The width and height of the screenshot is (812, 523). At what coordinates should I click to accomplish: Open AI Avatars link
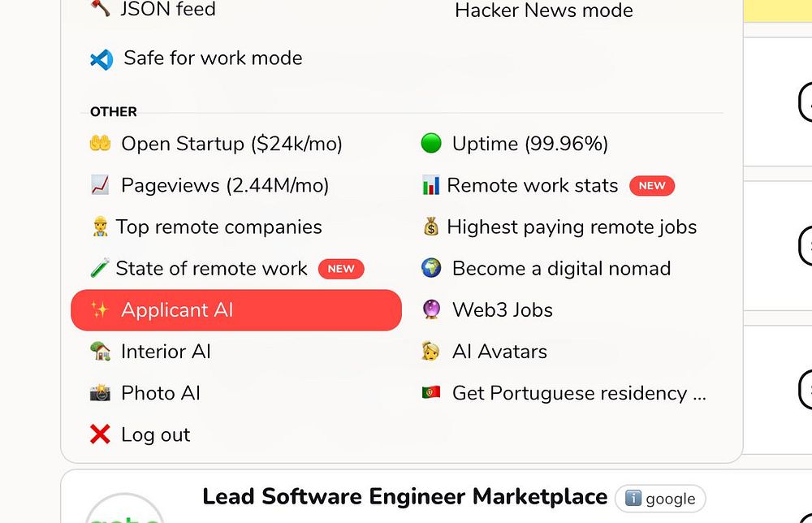tap(499, 352)
